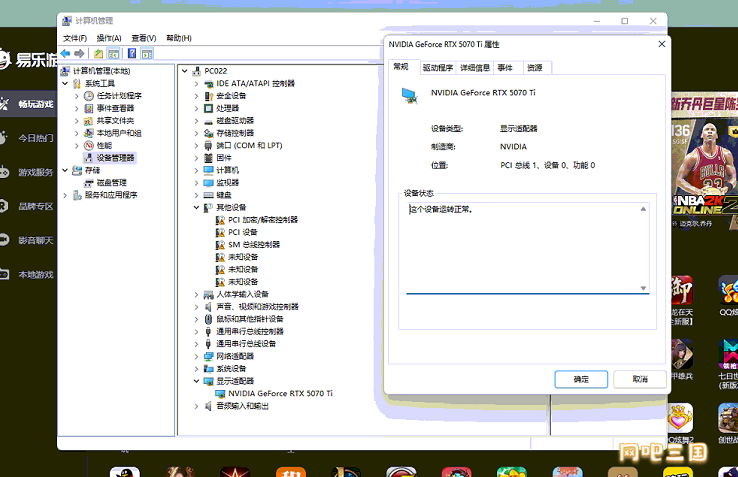
Task: Click the Up one level toolbar icon
Action: tap(98, 54)
